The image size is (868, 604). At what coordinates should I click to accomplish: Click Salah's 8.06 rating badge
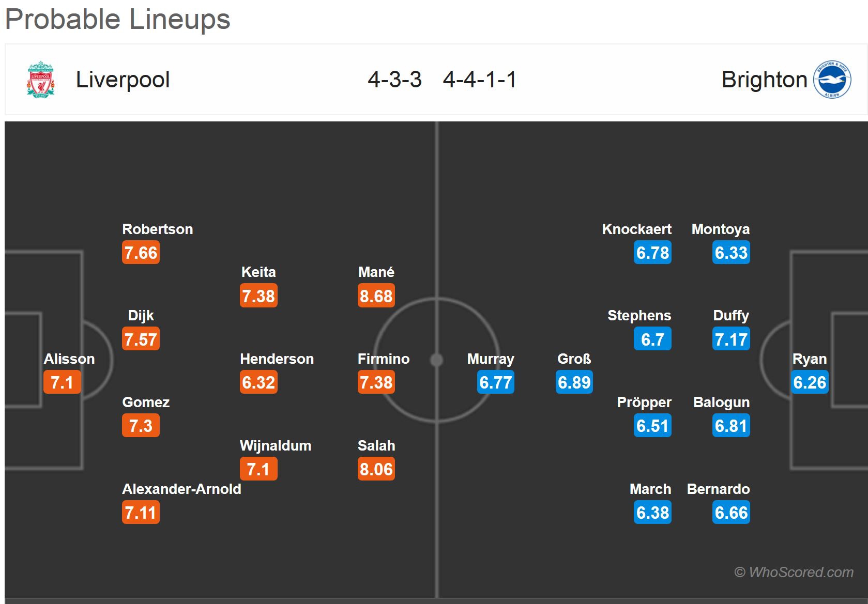click(x=376, y=469)
